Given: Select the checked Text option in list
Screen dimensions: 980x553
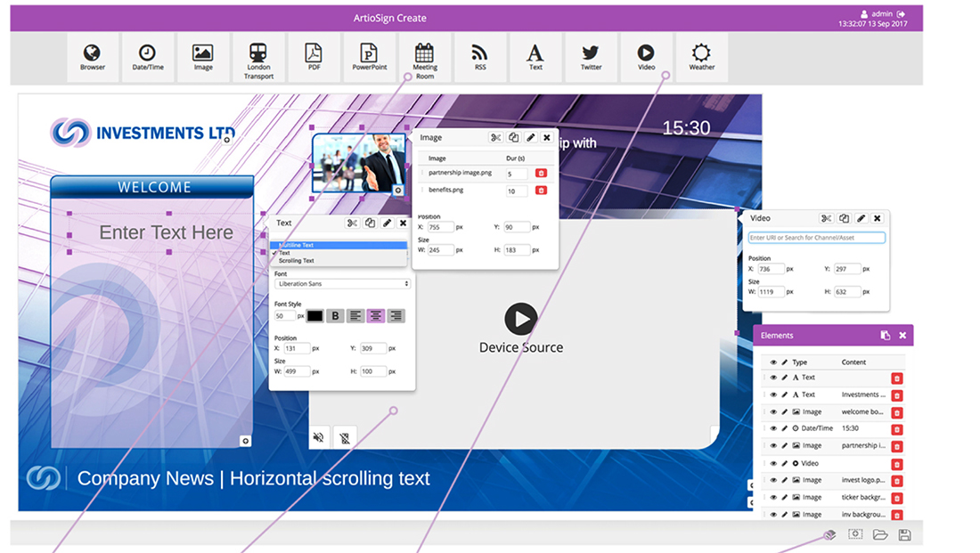Looking at the screenshot, I should click(x=339, y=253).
